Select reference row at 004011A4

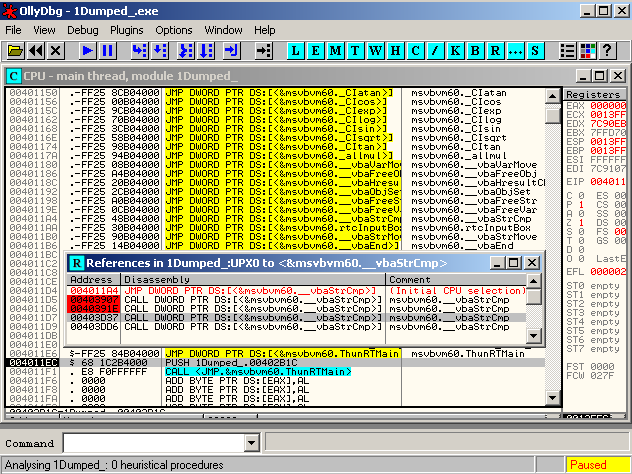click(297, 291)
